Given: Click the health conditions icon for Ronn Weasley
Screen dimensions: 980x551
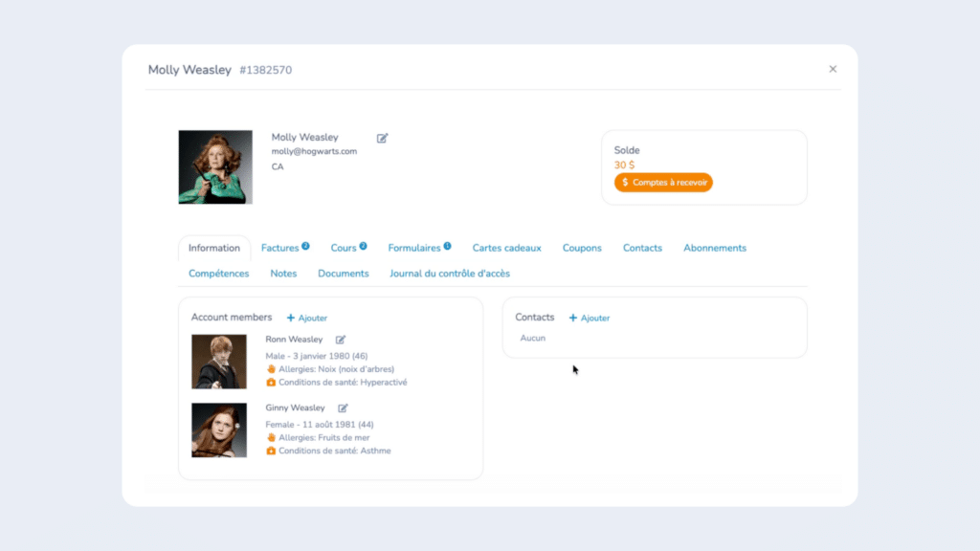Looking at the screenshot, I should coord(271,383).
